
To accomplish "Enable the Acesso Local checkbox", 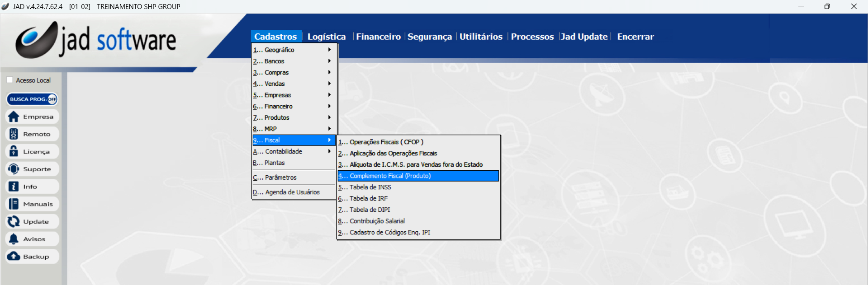I will [x=10, y=80].
